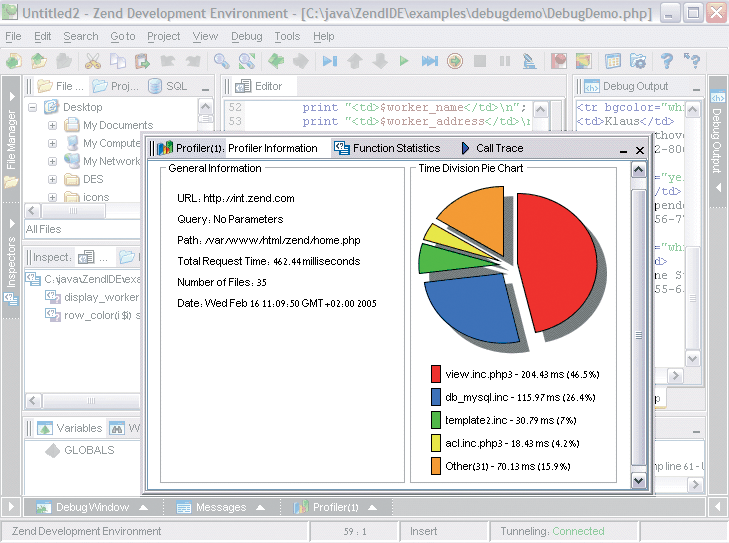This screenshot has height=543, width=729.
Task: Click the Step Over debug icon
Action: click(330, 61)
